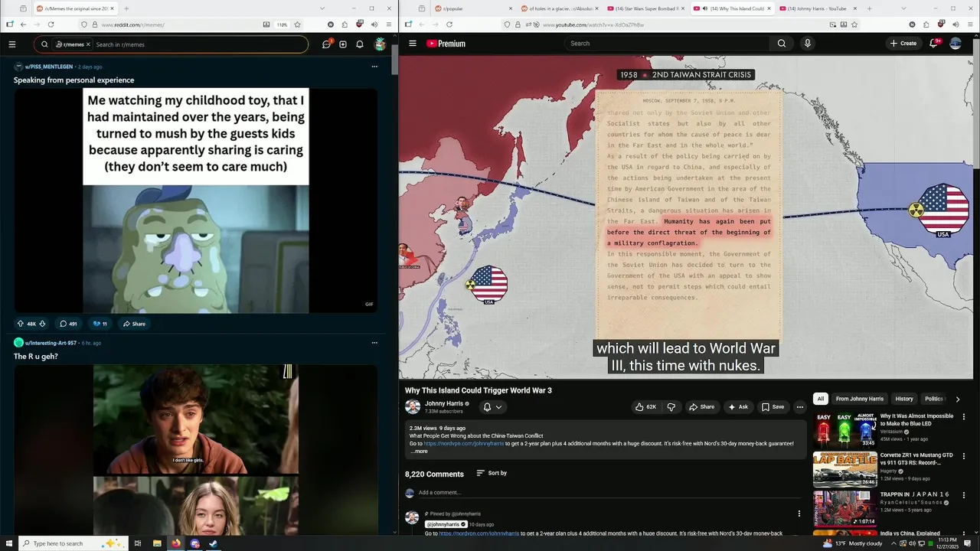Open reader view in Reddit browser window
Viewport: 980px width, 551px height.
[266, 24]
